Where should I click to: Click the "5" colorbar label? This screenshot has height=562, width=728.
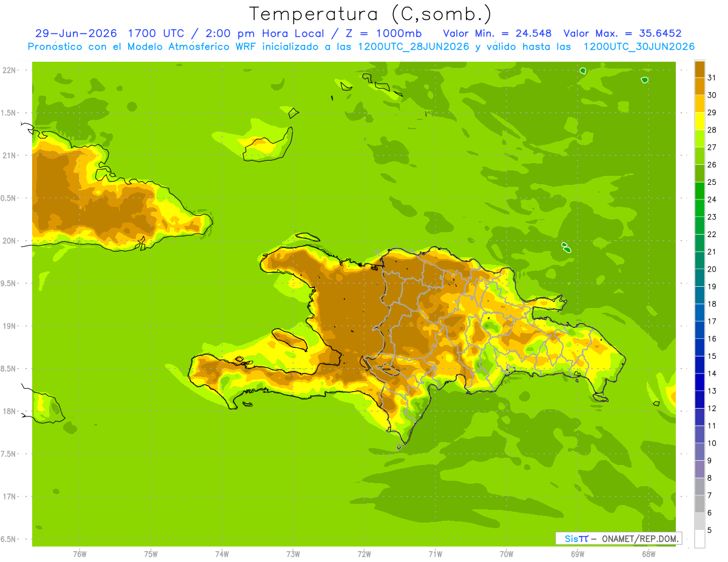coord(710,530)
